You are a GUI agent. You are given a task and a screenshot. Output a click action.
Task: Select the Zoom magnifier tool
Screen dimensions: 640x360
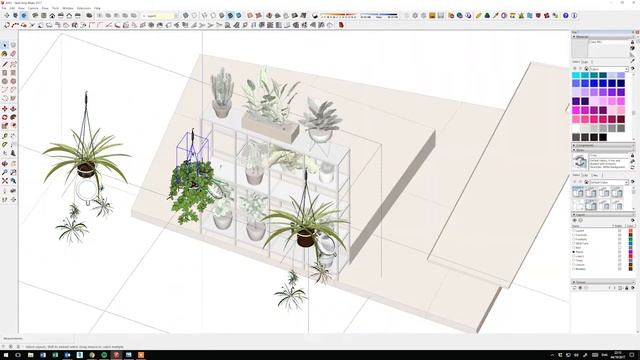(4, 172)
